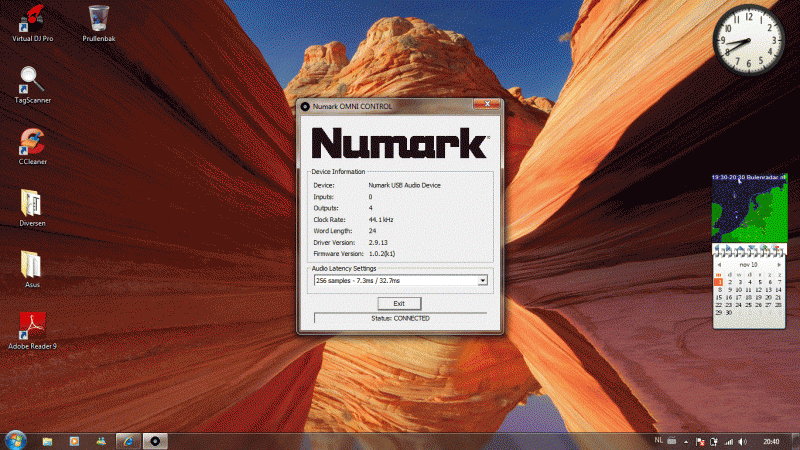The height and width of the screenshot is (450, 800).
Task: Go to previous month in calendar gadget
Action: (x=719, y=265)
